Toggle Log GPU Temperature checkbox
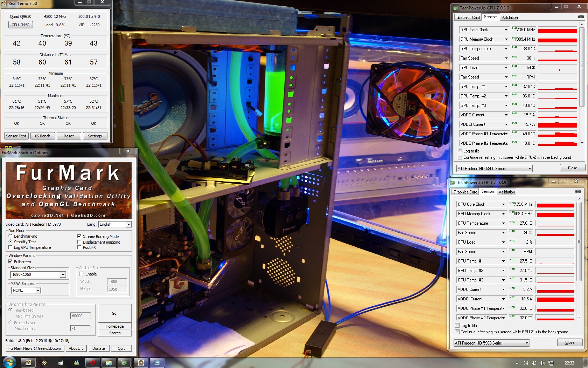 pyautogui.click(x=10, y=247)
